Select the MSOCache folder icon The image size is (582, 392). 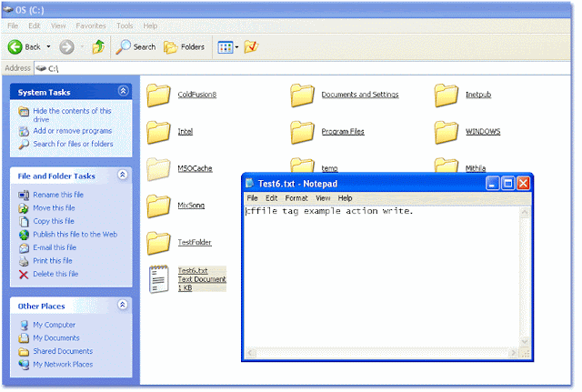coord(158,169)
